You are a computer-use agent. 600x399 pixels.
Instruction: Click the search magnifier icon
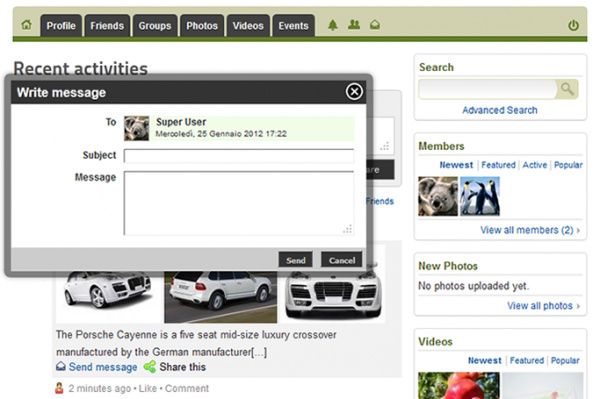point(567,89)
